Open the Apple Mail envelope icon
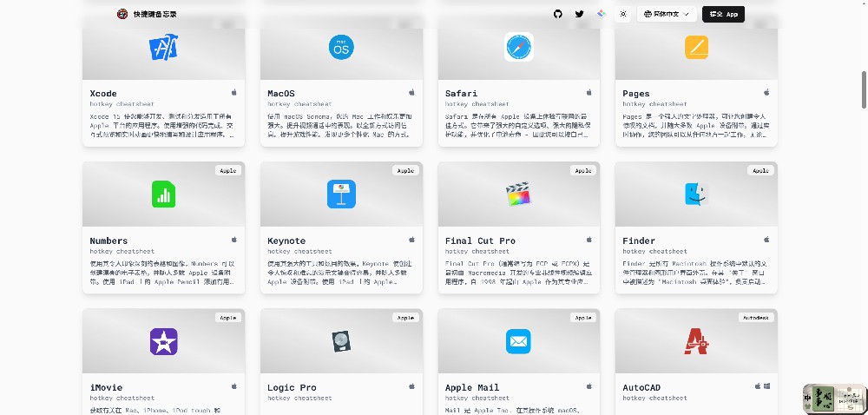The height and width of the screenshot is (415, 868). point(519,341)
